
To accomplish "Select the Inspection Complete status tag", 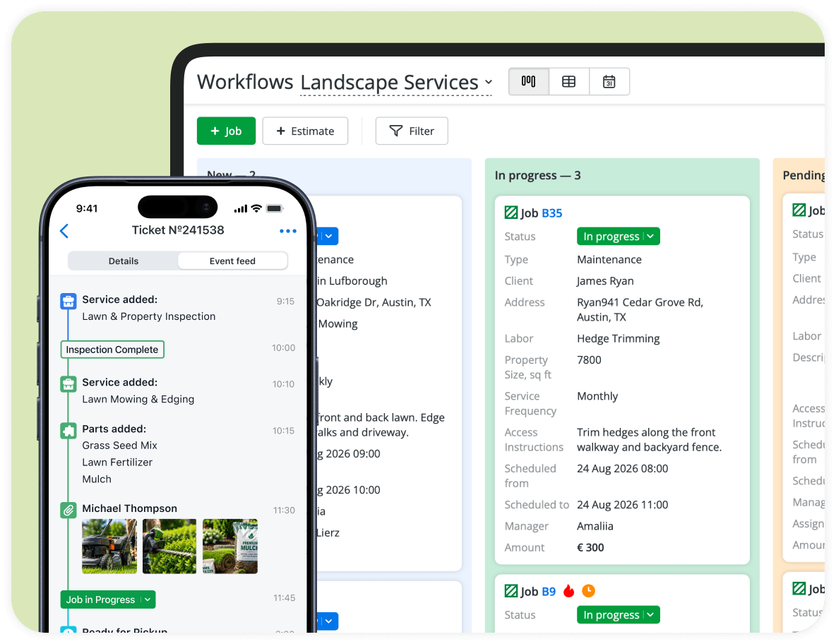I will 112,350.
